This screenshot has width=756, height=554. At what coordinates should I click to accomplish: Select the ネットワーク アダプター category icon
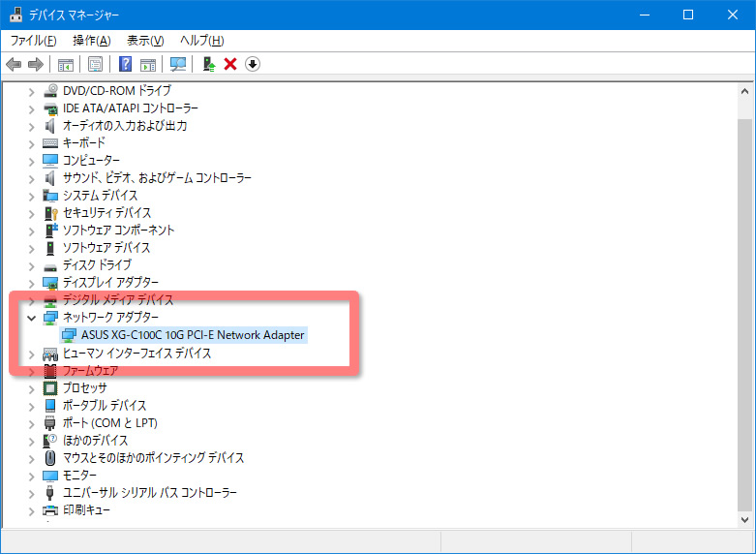50,317
